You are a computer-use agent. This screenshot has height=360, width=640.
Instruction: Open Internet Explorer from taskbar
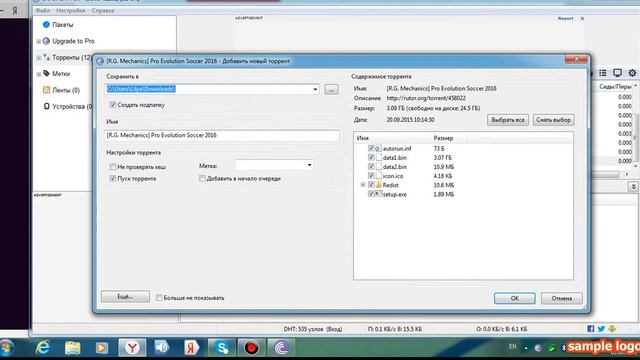click(42, 348)
